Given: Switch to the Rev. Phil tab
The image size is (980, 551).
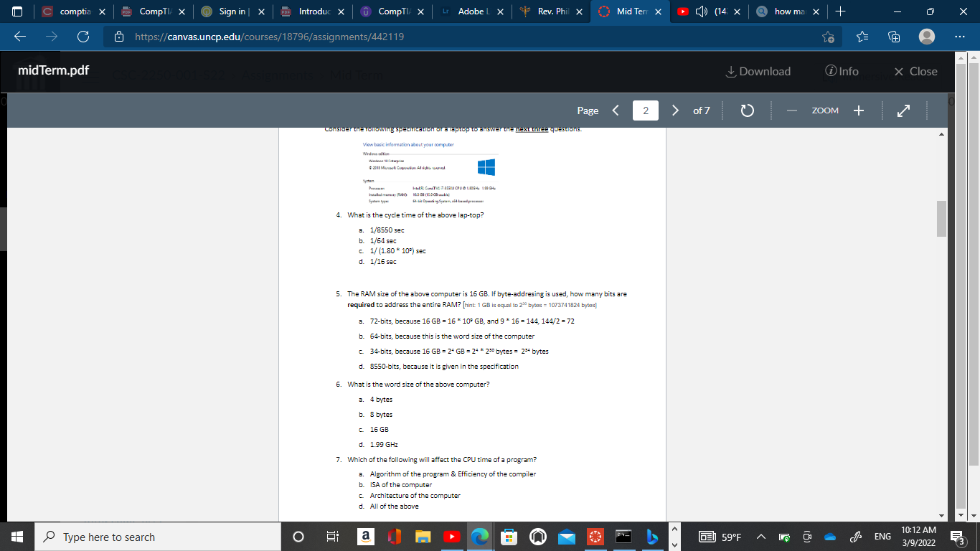Looking at the screenshot, I should [552, 11].
